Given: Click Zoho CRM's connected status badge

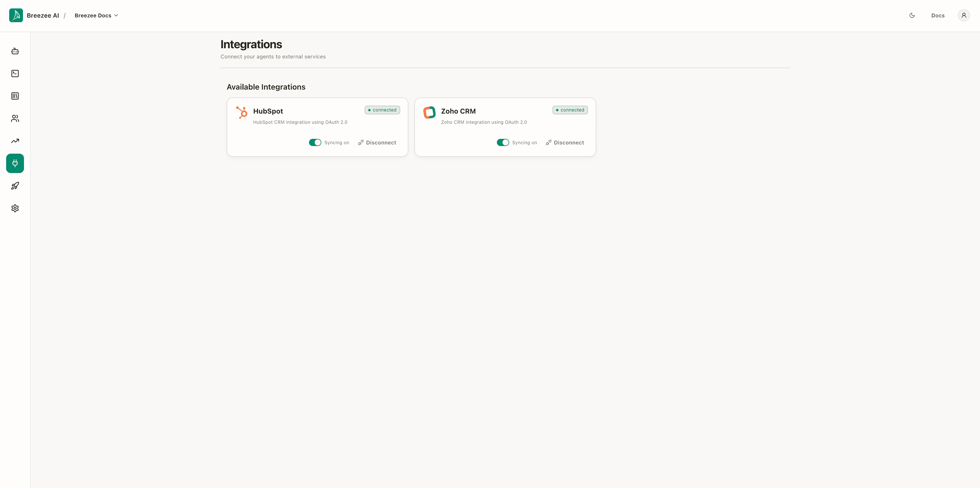Looking at the screenshot, I should tap(570, 110).
